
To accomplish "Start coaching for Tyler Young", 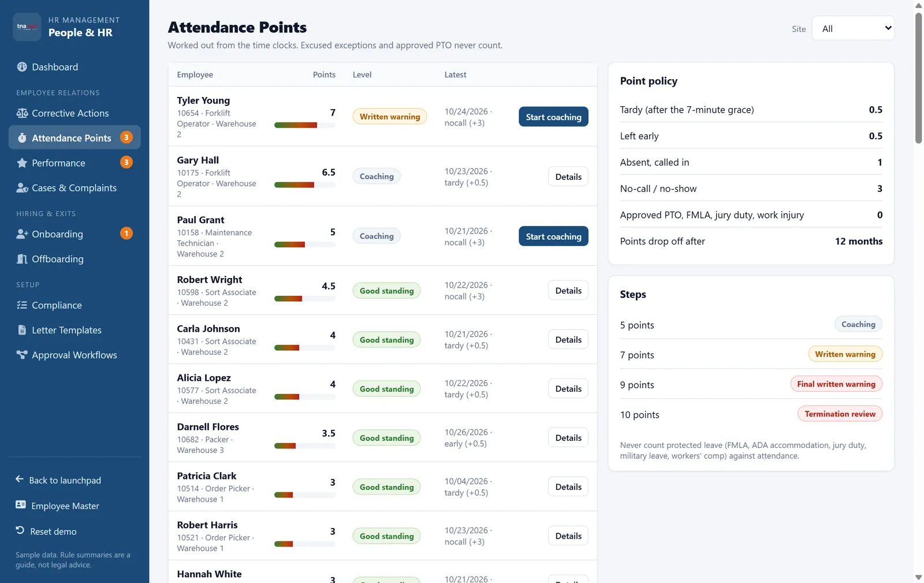I will click(553, 117).
